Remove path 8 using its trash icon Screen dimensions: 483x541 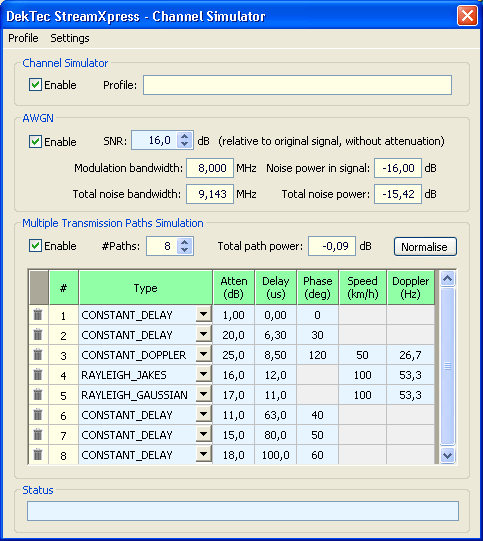[x=38, y=454]
